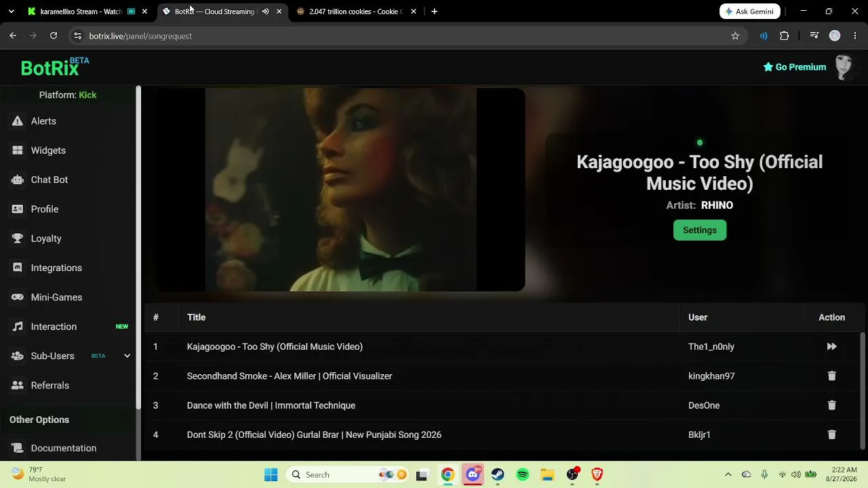This screenshot has height=488, width=868.
Task: Select the Mini-Games controller icon
Action: pos(18,298)
